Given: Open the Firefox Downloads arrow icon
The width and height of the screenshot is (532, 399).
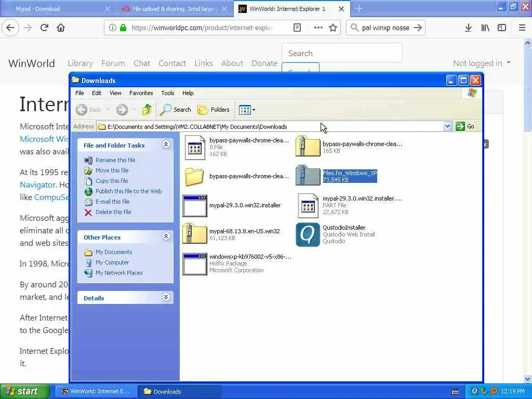Looking at the screenshot, I should point(468,28).
